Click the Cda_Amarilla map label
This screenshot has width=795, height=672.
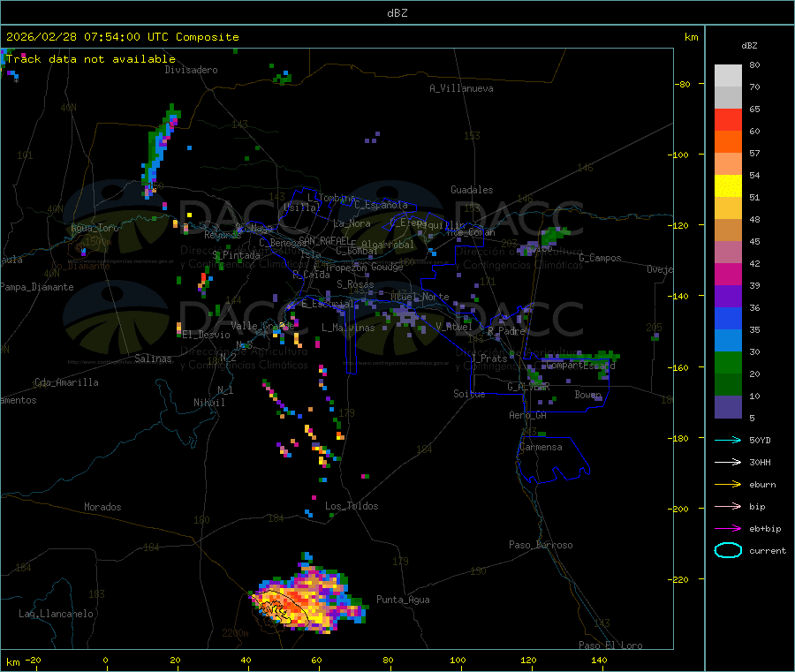66,382
